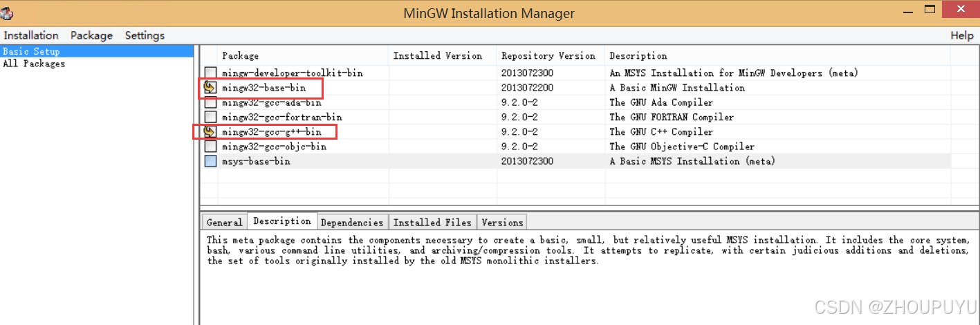Switch to the General tab
980x325 pixels.
(224, 222)
